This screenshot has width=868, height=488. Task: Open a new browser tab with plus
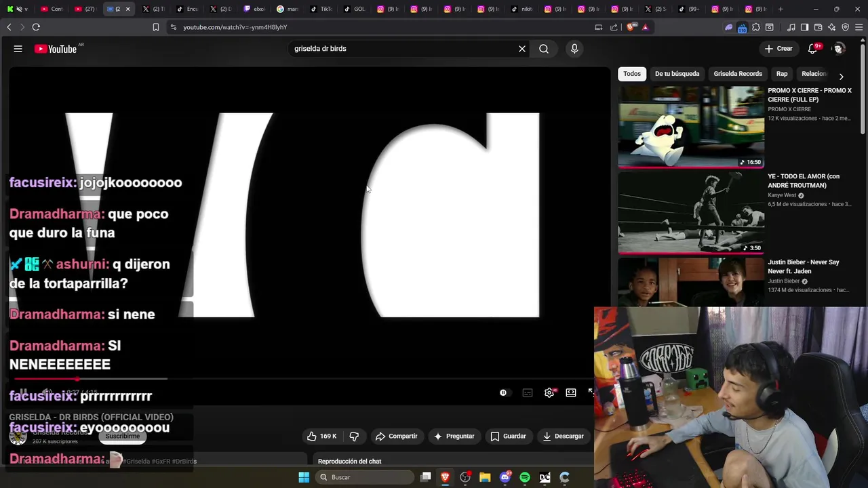pyautogui.click(x=781, y=9)
